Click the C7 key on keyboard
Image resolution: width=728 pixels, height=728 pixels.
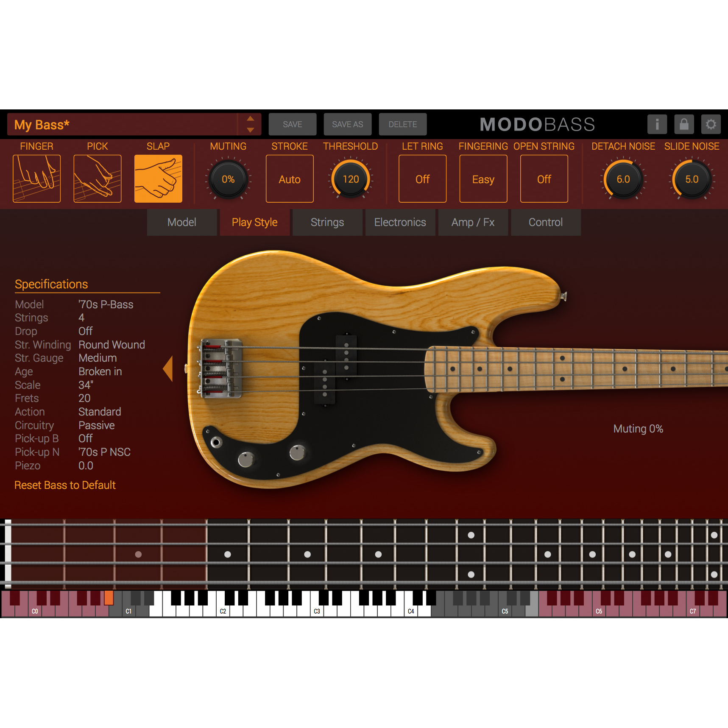coord(693,611)
